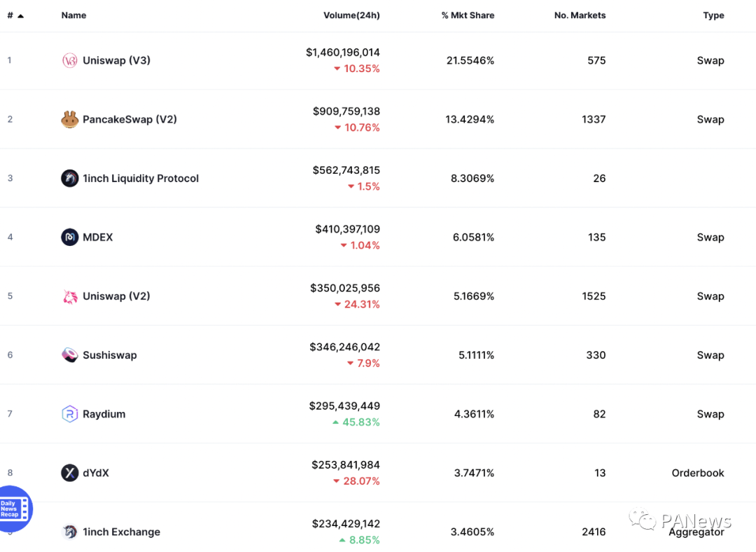Click the 1inch Liquidity Protocol logo
756x552 pixels.
coord(69,179)
